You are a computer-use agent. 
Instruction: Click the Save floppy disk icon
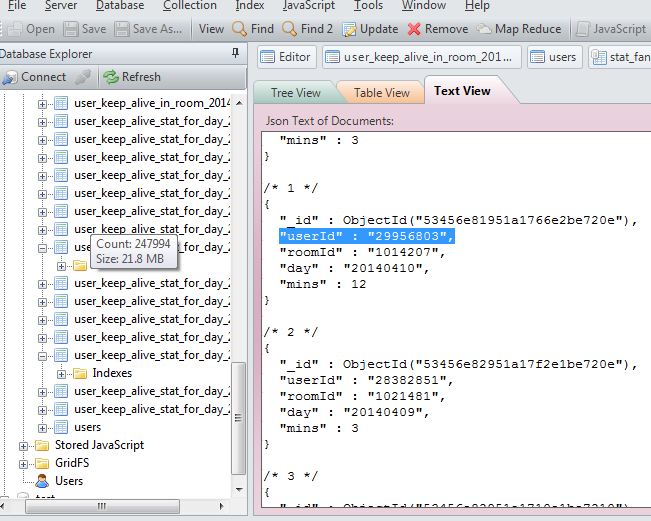[71, 29]
